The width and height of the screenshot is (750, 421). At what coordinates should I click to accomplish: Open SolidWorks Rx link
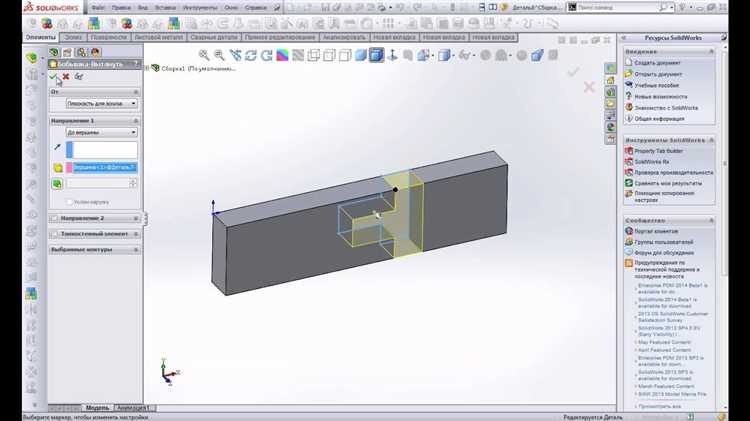click(652, 162)
